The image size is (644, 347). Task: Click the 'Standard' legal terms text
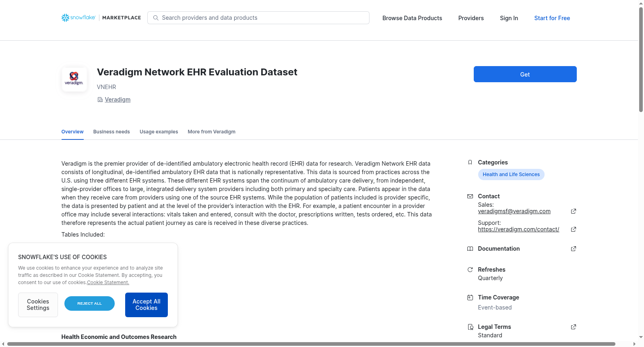tap(490, 335)
